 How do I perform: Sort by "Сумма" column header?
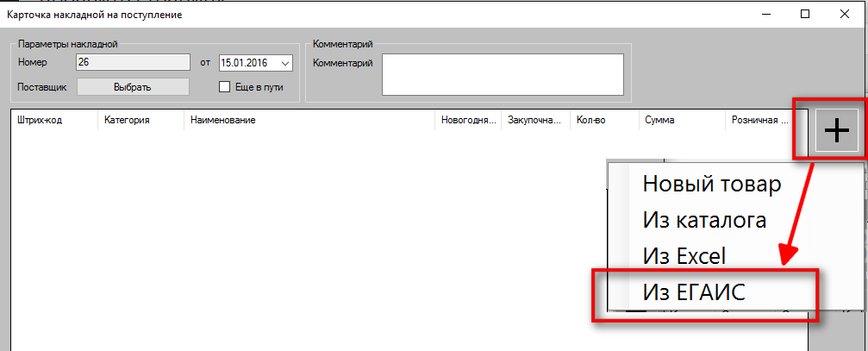tap(682, 120)
